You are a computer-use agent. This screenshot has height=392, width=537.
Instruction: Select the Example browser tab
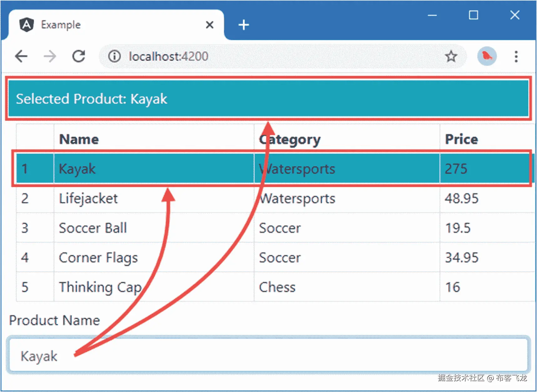pyautogui.click(x=94, y=25)
